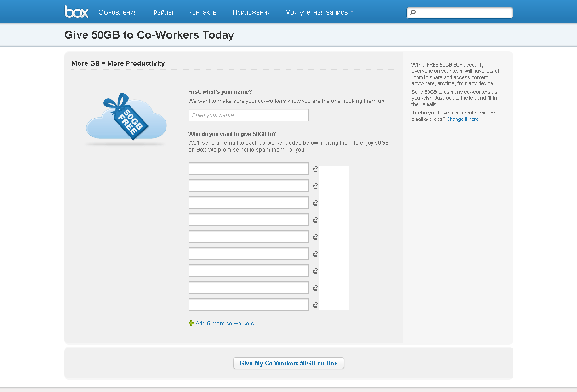Click the third co-worker email field
Image resolution: width=577 pixels, height=392 pixels.
tap(248, 203)
